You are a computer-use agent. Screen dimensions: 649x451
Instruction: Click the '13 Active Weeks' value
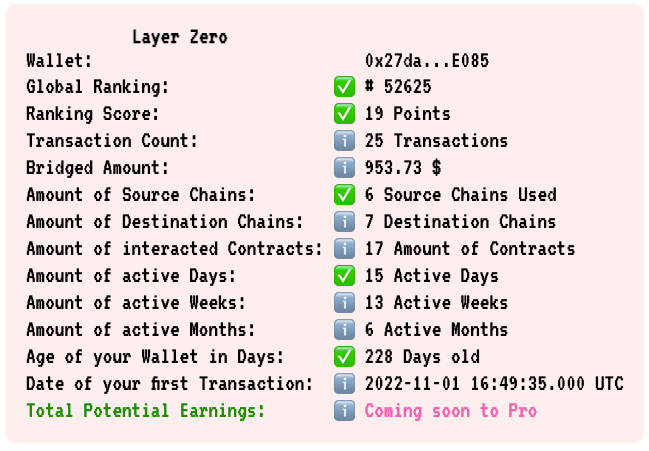point(436,303)
